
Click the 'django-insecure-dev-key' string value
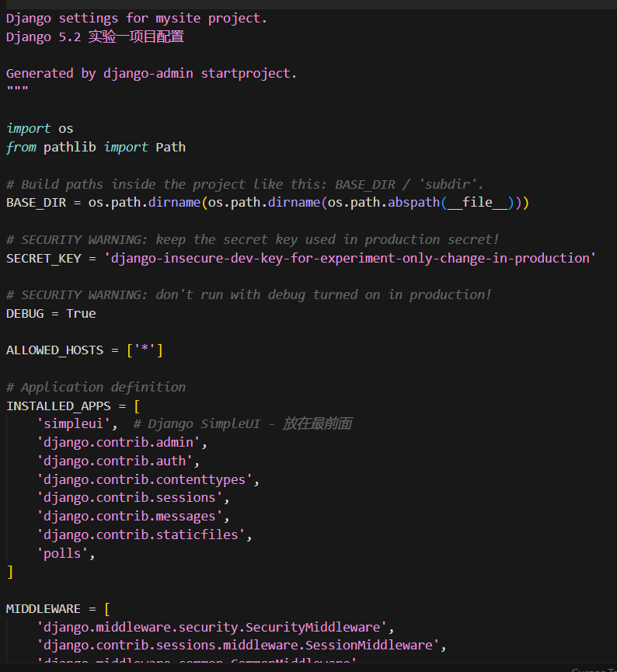(x=350, y=258)
